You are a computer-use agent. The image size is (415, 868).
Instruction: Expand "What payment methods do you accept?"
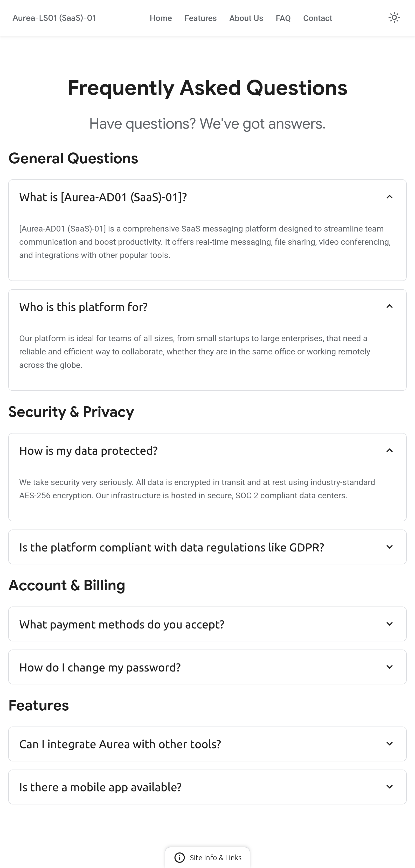(x=122, y=624)
